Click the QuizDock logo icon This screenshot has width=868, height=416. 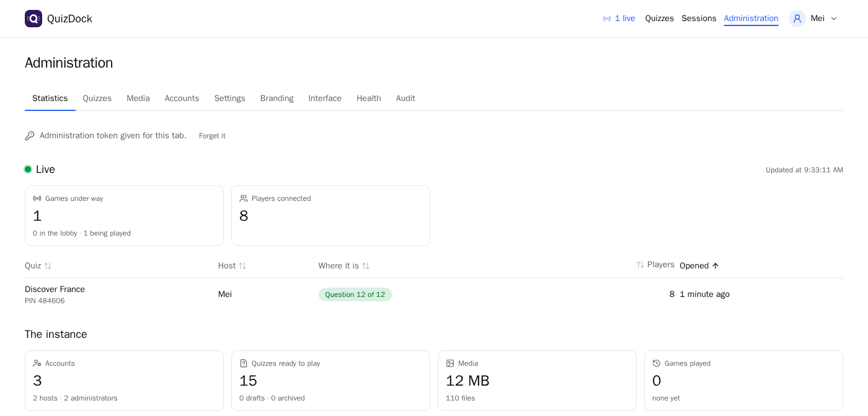tap(33, 19)
